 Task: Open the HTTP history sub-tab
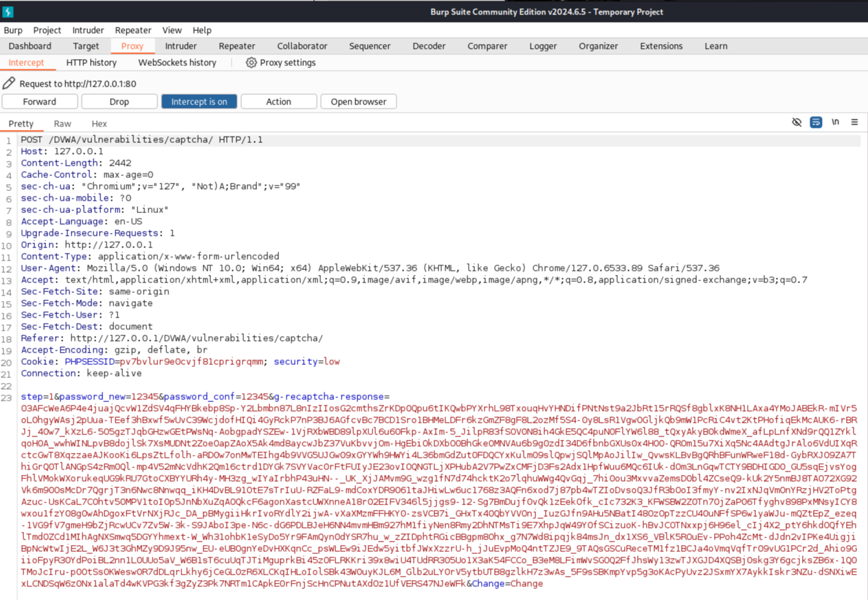(91, 63)
